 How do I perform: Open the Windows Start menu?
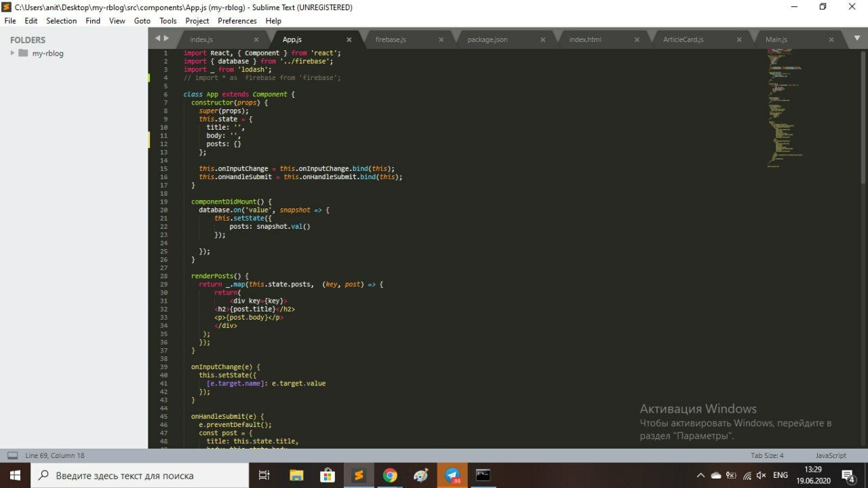click(16, 475)
